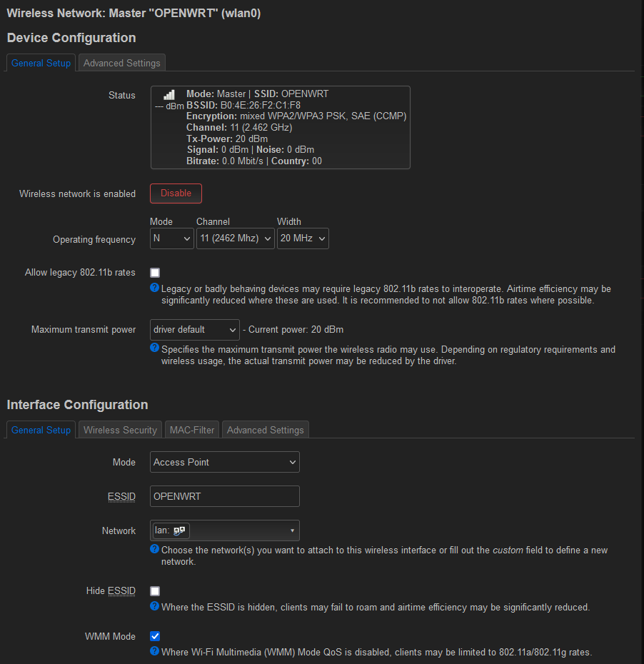
Task: Enable Allow legacy 802.11b rates checkbox
Action: (x=155, y=273)
